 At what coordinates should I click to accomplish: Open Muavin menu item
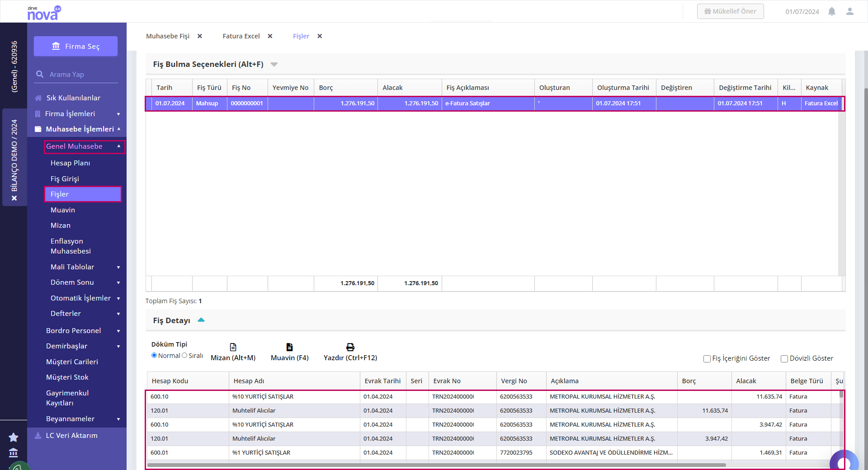click(63, 210)
